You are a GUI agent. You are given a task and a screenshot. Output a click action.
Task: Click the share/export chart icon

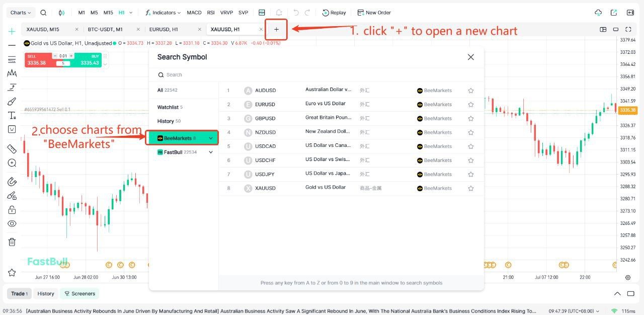tap(614, 13)
